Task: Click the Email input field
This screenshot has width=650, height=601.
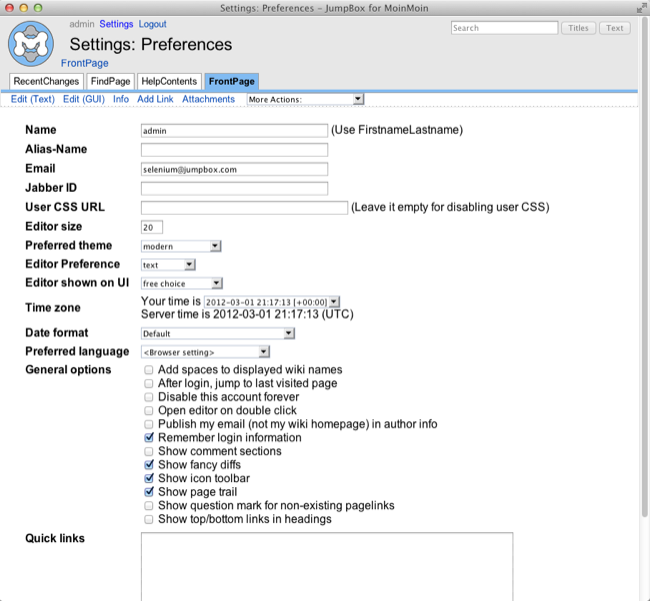Action: click(x=234, y=169)
